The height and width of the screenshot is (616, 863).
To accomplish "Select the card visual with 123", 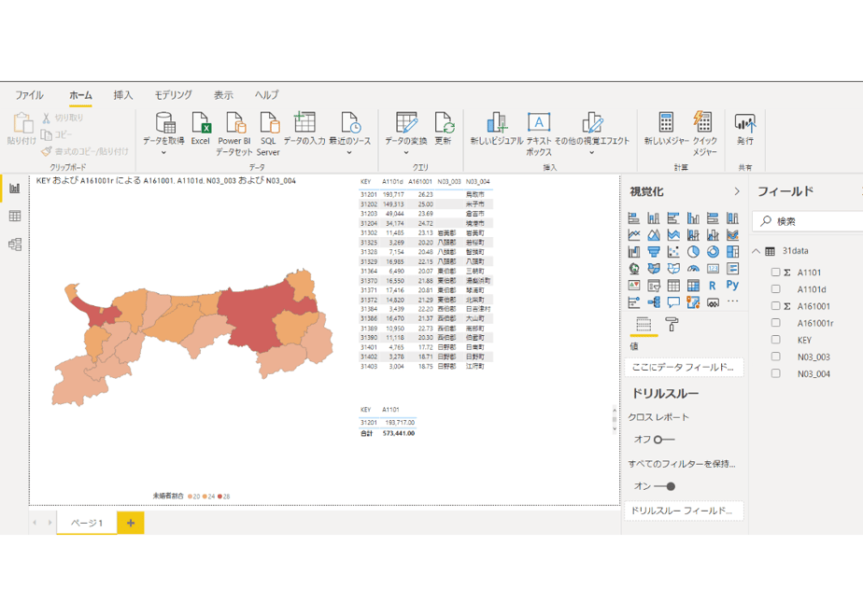I will tap(713, 269).
